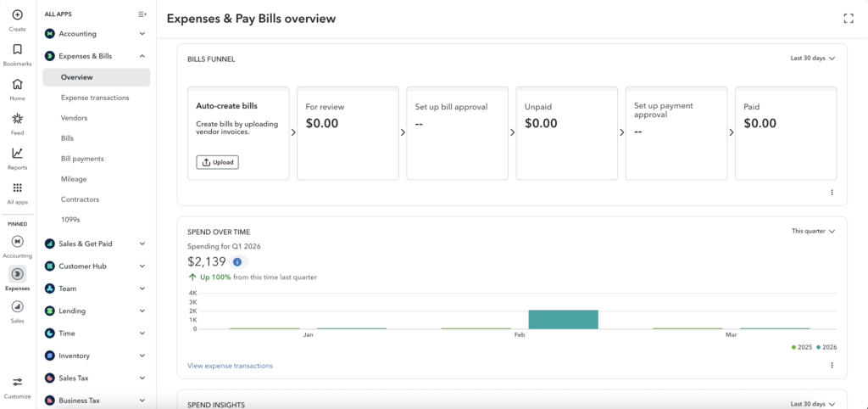Toggle the 2025 legend entry

(802, 348)
